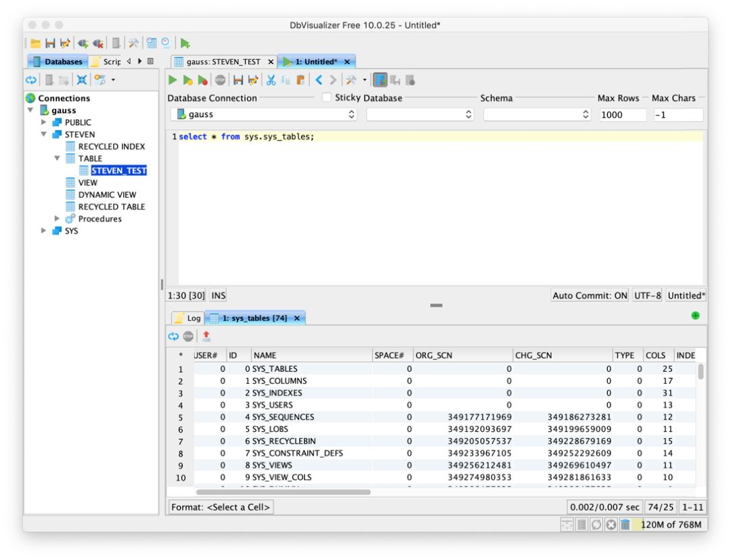Click the Max Chars input field

[678, 114]
